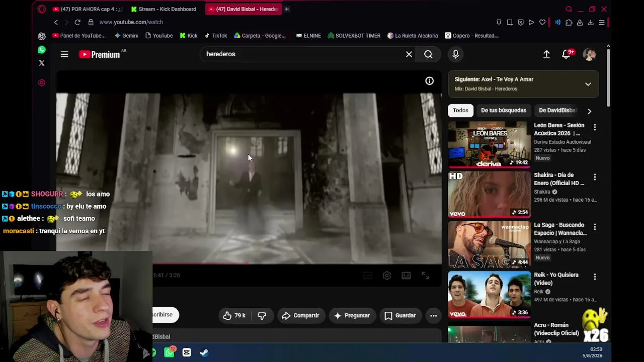Select the Todos filter chip
Image resolution: width=644 pixels, height=362 pixels.
coord(460,111)
